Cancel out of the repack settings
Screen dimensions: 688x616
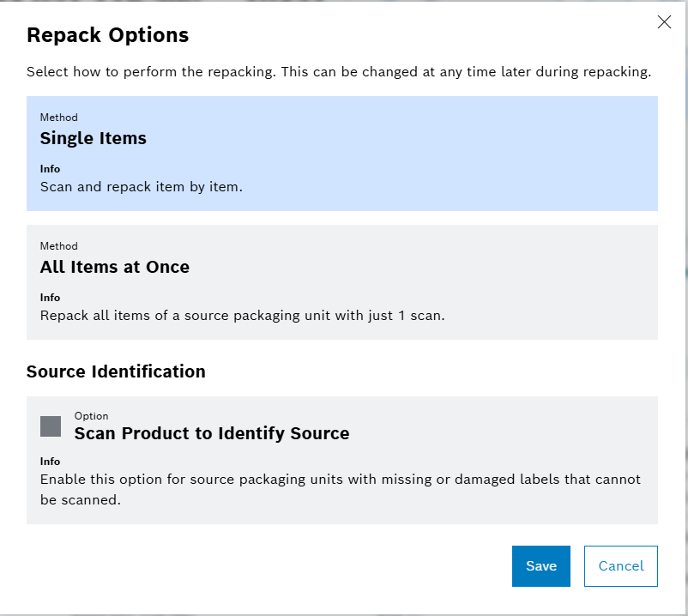620,566
